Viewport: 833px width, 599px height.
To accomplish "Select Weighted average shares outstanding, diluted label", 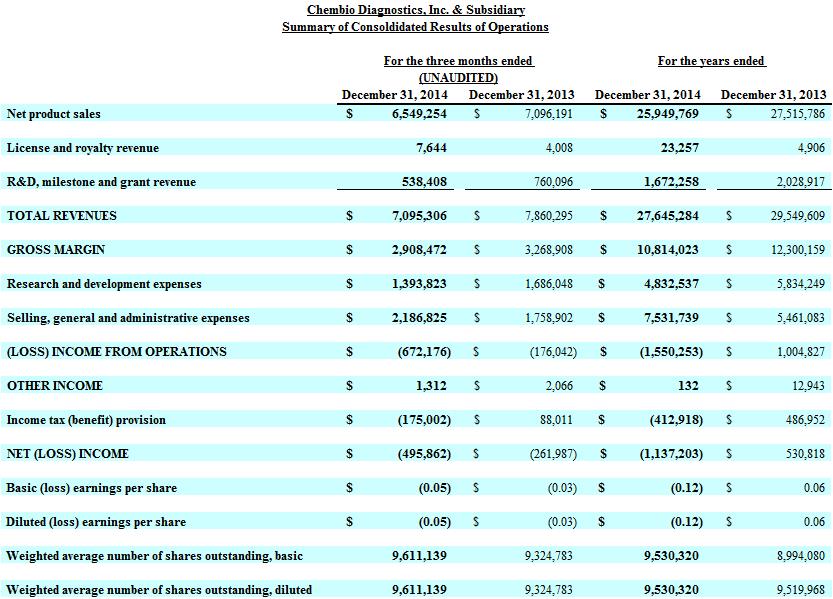I will tap(159, 589).
